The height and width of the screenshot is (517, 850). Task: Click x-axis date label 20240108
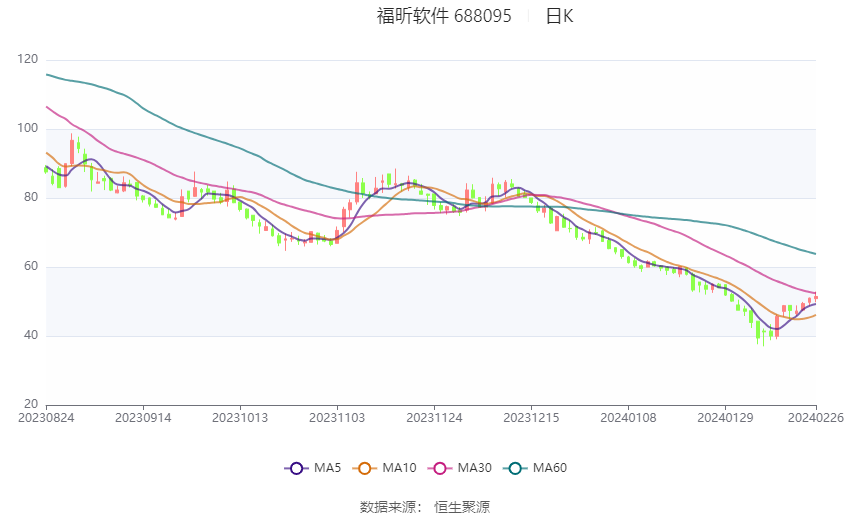coord(628,418)
